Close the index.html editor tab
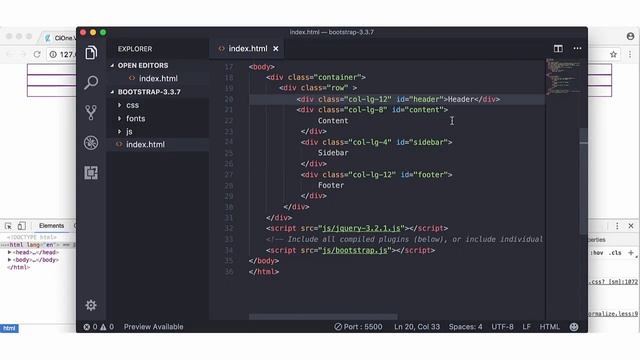 click(276, 49)
